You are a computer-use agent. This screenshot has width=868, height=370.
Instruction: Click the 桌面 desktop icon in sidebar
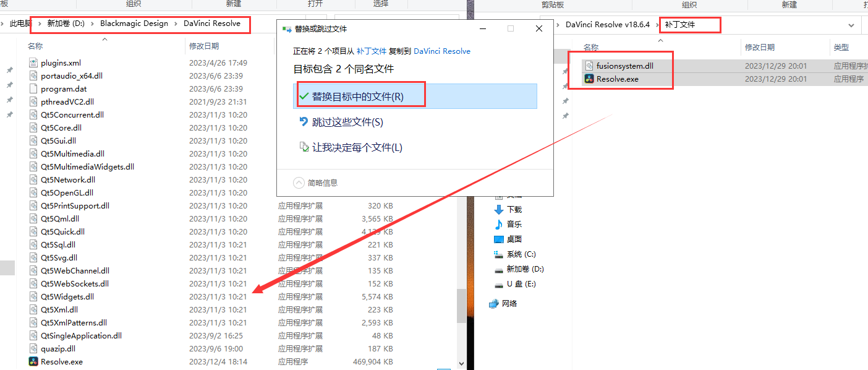[x=499, y=239]
